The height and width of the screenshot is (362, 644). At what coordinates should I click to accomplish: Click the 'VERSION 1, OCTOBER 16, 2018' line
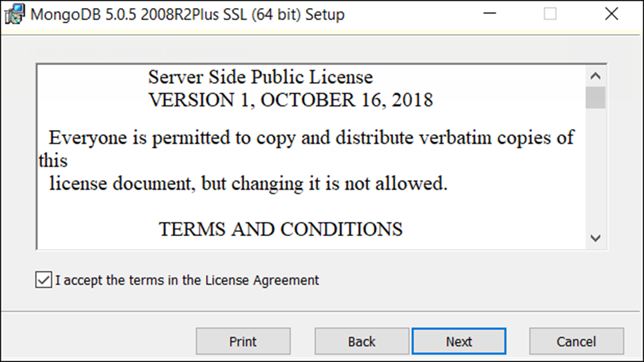[x=291, y=100]
